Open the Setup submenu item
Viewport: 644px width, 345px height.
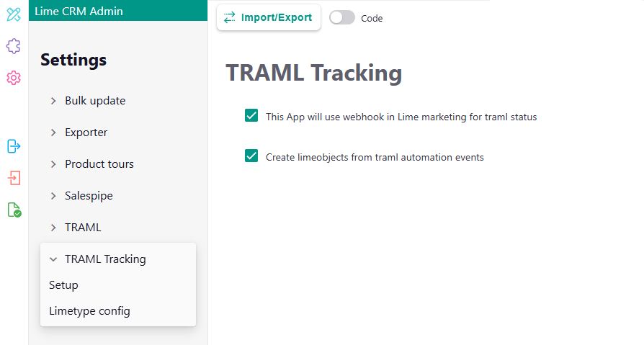coord(63,285)
